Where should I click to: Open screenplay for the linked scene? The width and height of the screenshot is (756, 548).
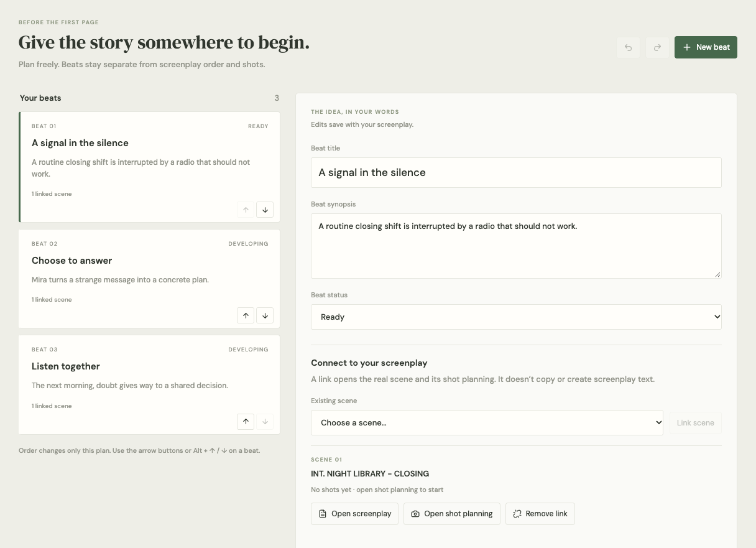pos(354,514)
